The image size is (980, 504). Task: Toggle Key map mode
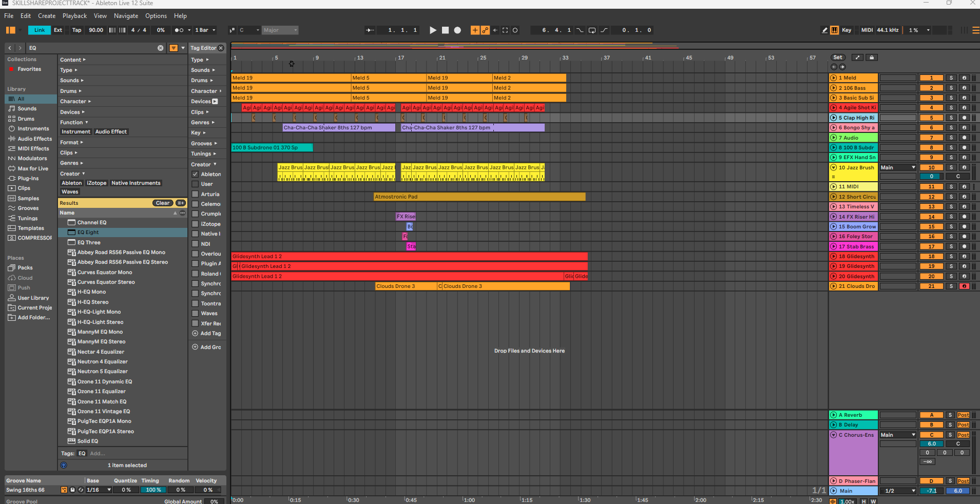(x=847, y=30)
